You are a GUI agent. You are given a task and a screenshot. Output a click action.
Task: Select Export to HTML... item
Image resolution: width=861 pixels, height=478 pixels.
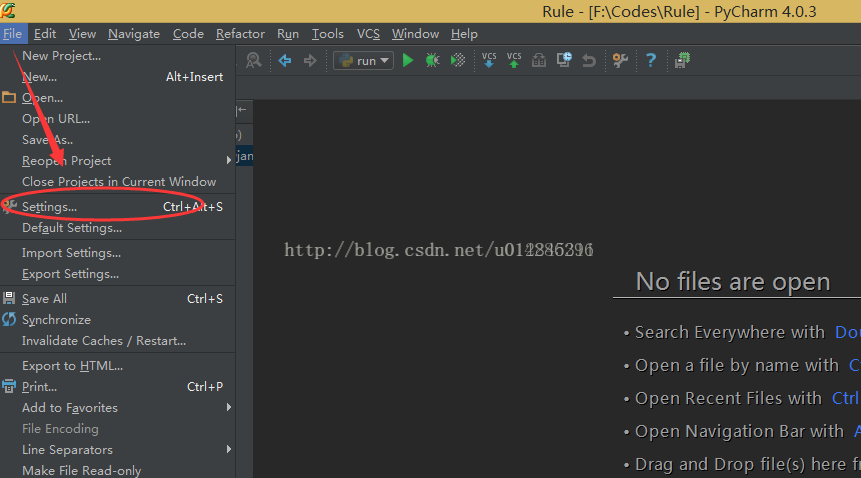click(118, 365)
